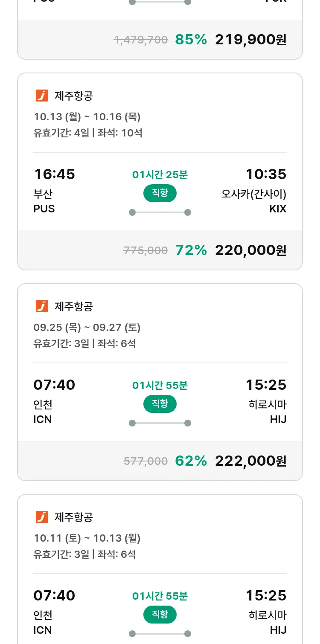The image size is (320, 644).
Task: Open flight dated 09.25 (목) ~ 09.27 (토)
Action: point(87,328)
